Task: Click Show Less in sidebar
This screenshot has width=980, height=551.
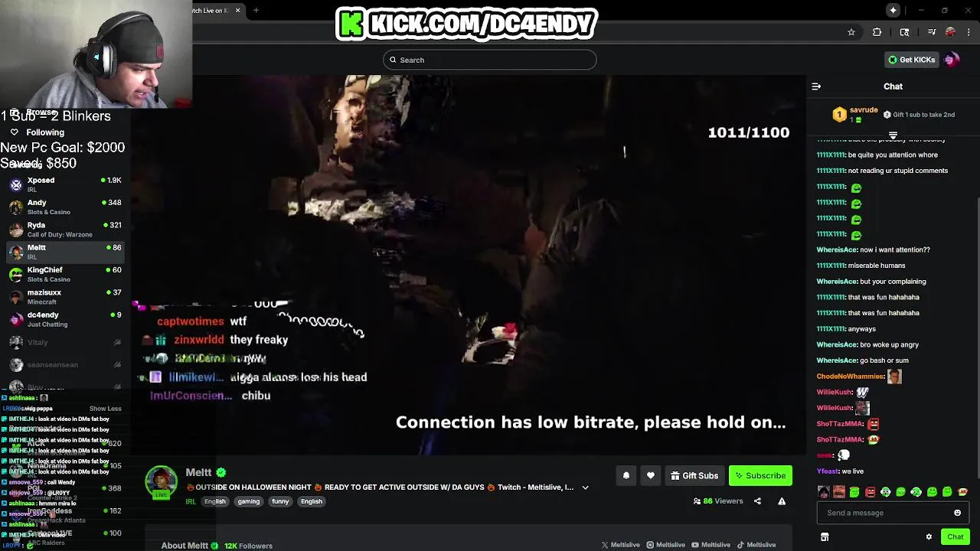Action: pos(105,409)
